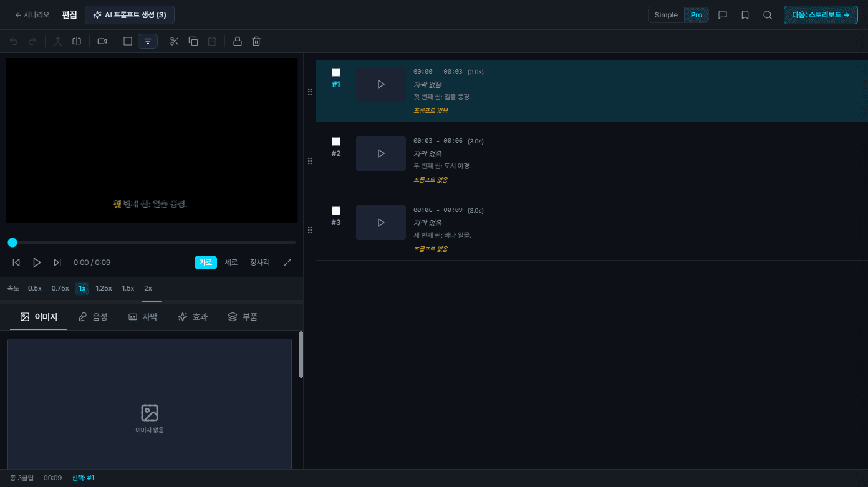This screenshot has width=868, height=487.
Task: Open the 부품 tab
Action: click(x=243, y=317)
